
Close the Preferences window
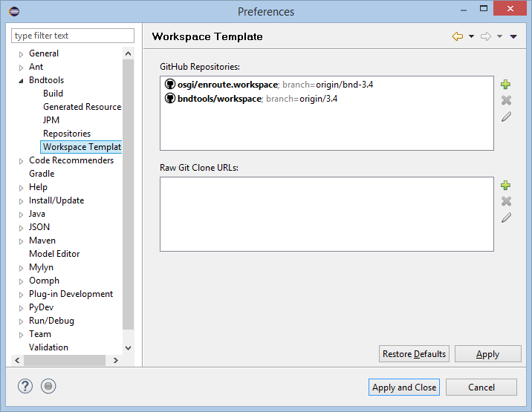[x=510, y=8]
